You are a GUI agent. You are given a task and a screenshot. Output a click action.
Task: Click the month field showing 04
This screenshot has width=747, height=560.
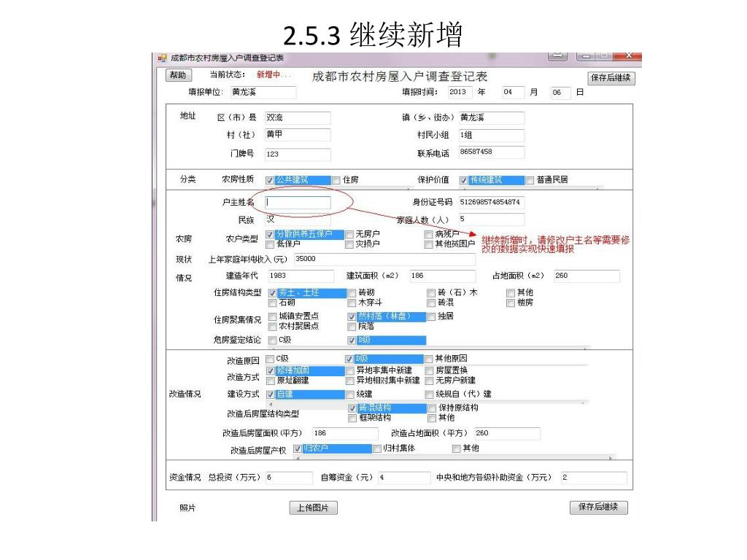(x=513, y=92)
